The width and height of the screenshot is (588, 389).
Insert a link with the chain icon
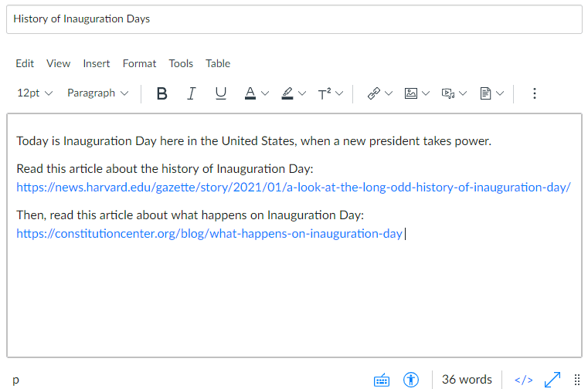[374, 93]
